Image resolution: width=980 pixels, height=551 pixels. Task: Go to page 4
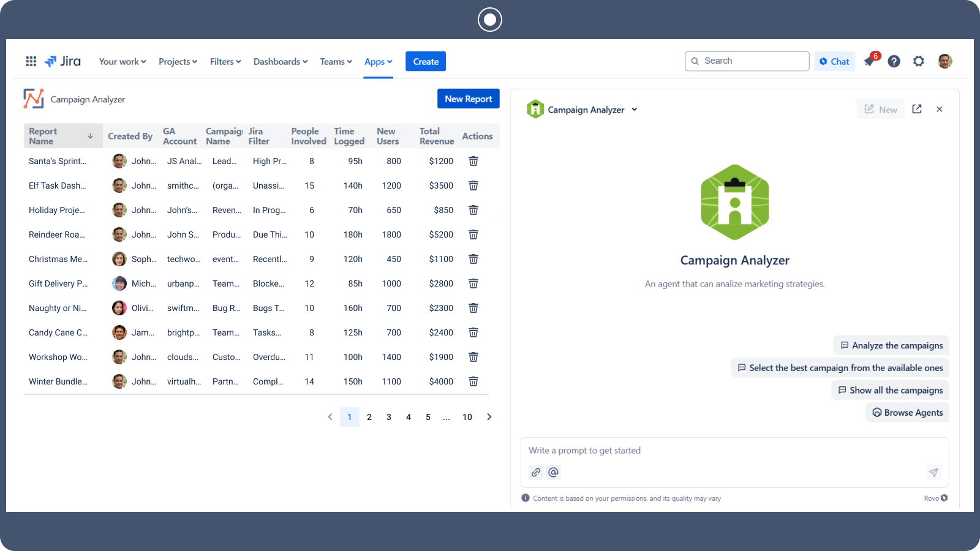click(x=409, y=417)
